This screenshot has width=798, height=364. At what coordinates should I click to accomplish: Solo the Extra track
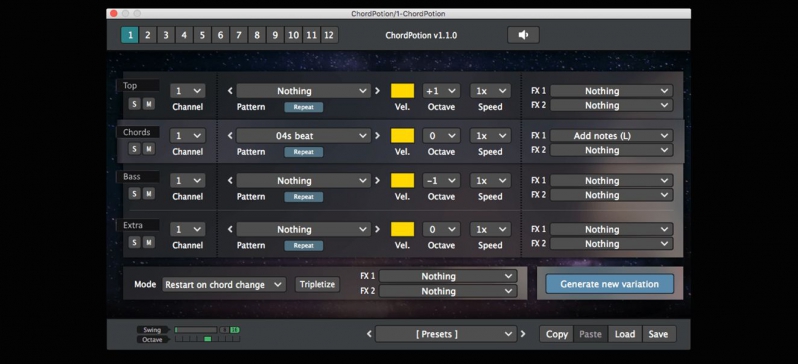(134, 242)
